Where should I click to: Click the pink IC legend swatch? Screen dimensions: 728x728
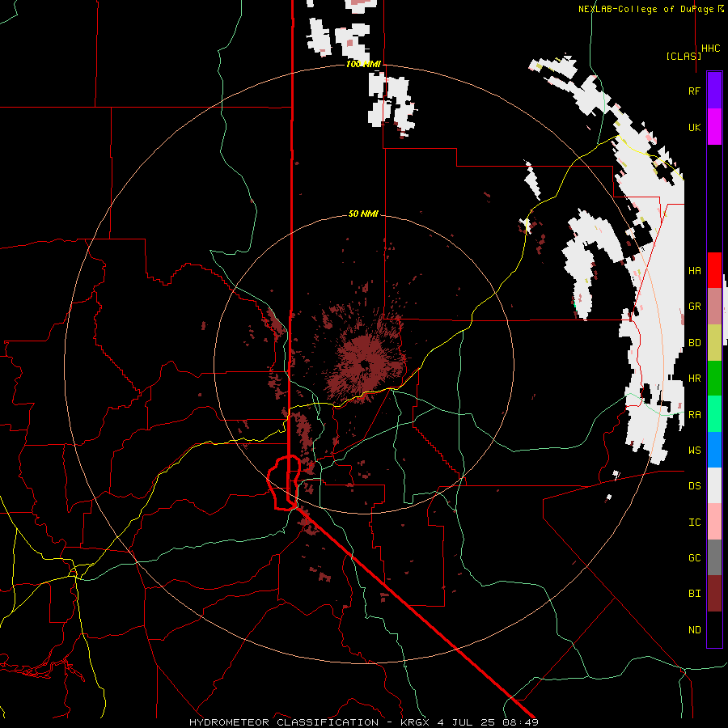coord(714,522)
